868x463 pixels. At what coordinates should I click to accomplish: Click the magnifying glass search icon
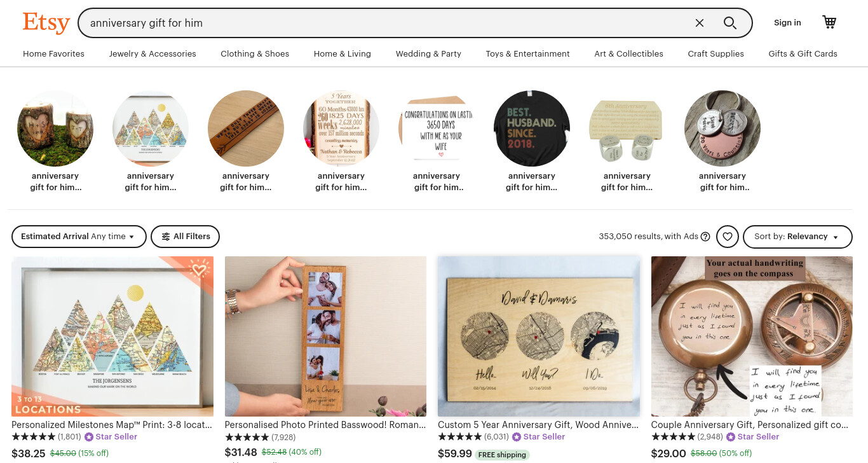(730, 23)
